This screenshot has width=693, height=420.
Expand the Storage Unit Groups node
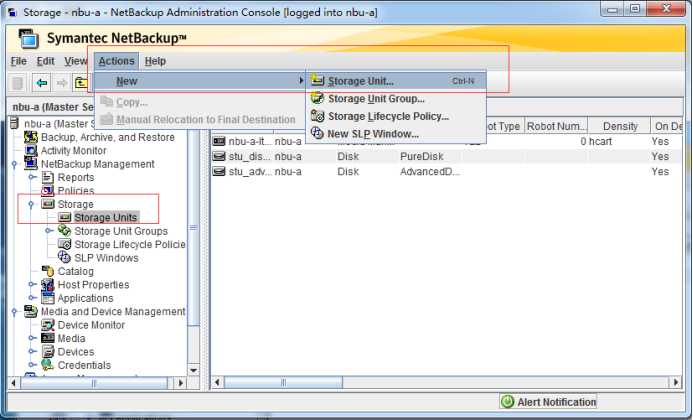coord(49,231)
